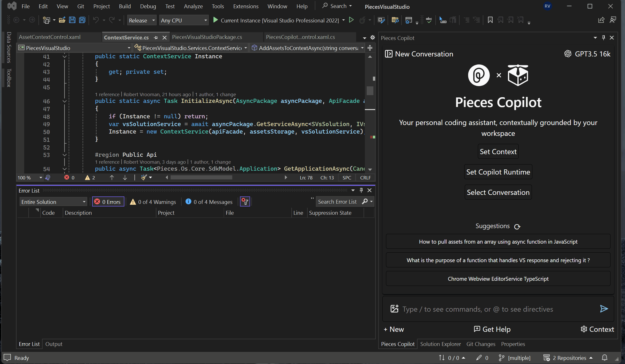Open the Any CPU platform dropdown
Viewport: 625px width, 364px height.
(x=184, y=20)
